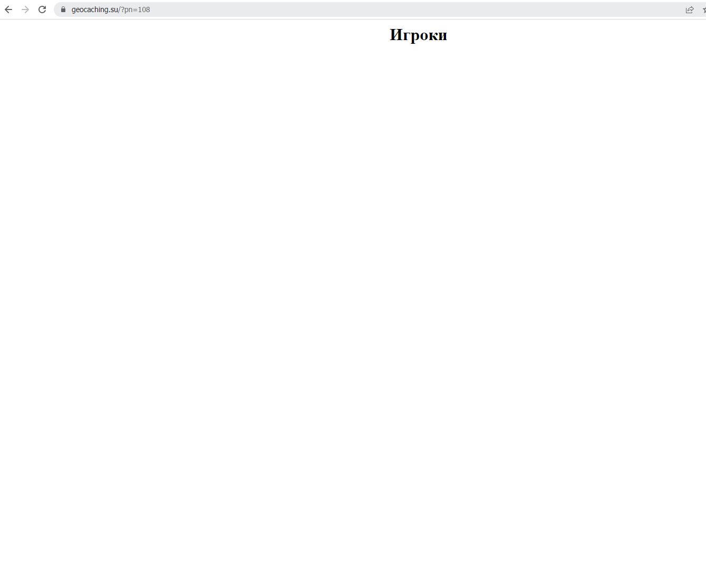Select the greyed-out forward button
Viewport: 706px width, 588px height.
point(25,9)
